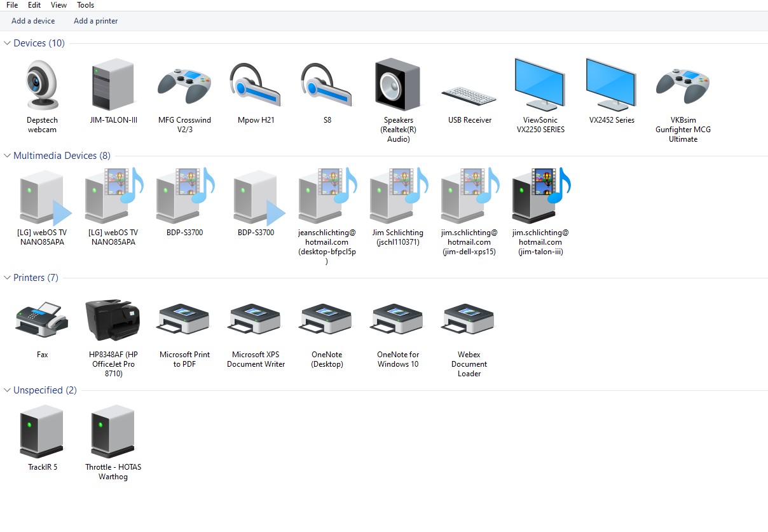Select VKBsim Gunfighter MCG Ultimate controller icon
The height and width of the screenshot is (532, 768).
[x=683, y=86]
